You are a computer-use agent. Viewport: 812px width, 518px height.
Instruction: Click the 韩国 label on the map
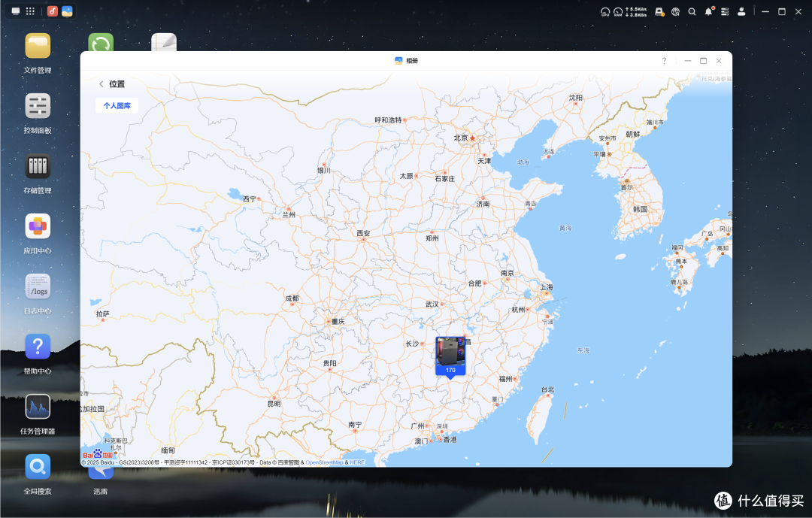640,209
